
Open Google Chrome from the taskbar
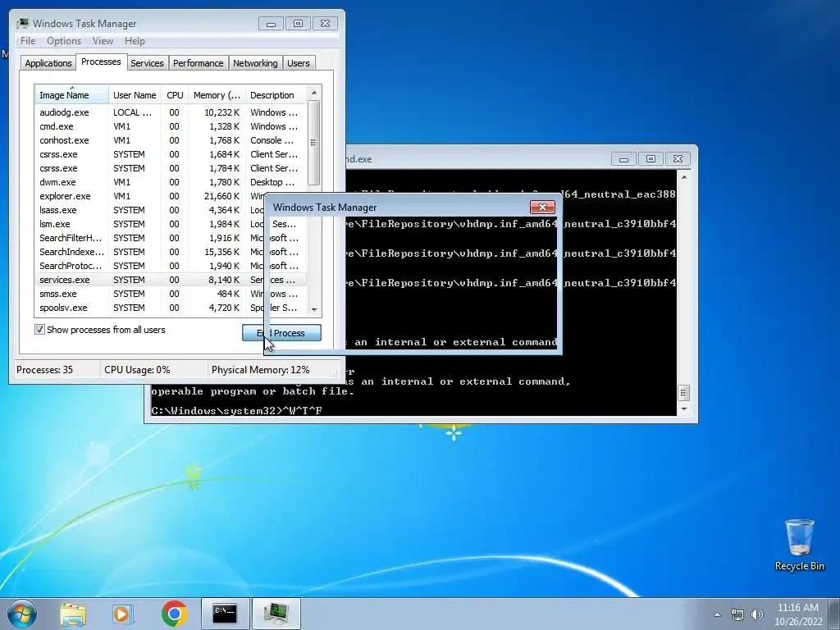[174, 614]
